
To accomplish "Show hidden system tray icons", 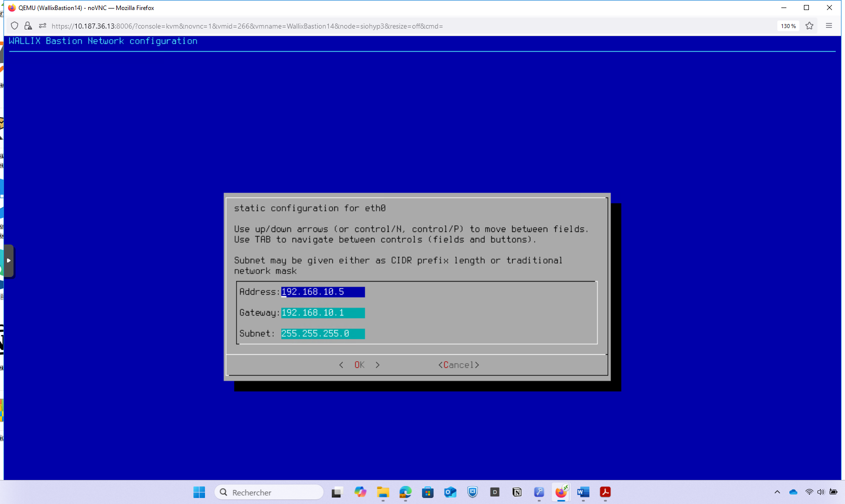I will pos(777,492).
